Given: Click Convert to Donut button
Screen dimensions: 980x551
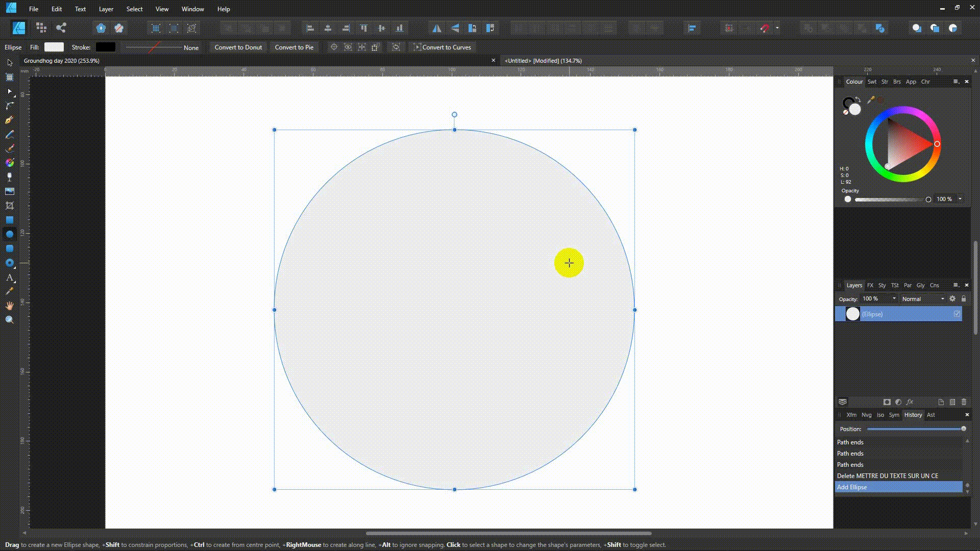Looking at the screenshot, I should pos(238,47).
